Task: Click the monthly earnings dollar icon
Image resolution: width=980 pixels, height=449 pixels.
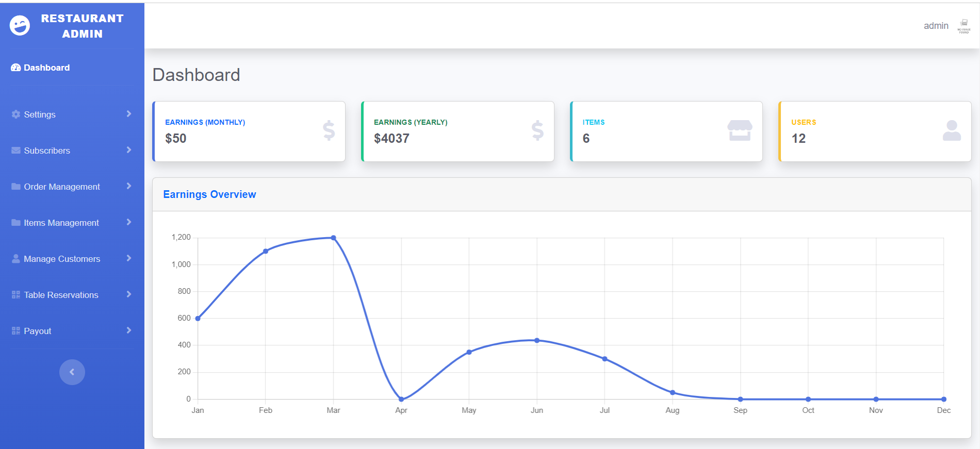Action: point(329,130)
